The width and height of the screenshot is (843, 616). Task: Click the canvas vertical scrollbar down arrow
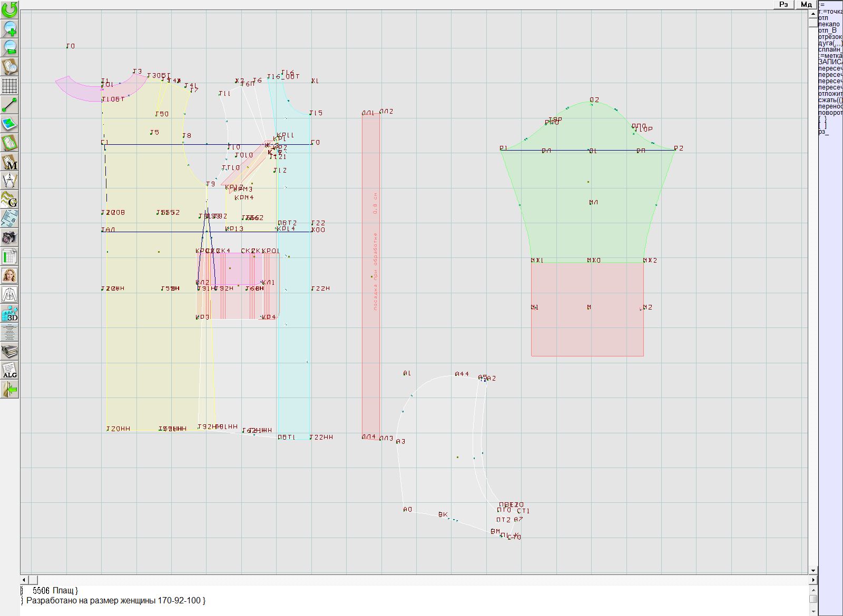[x=813, y=570]
